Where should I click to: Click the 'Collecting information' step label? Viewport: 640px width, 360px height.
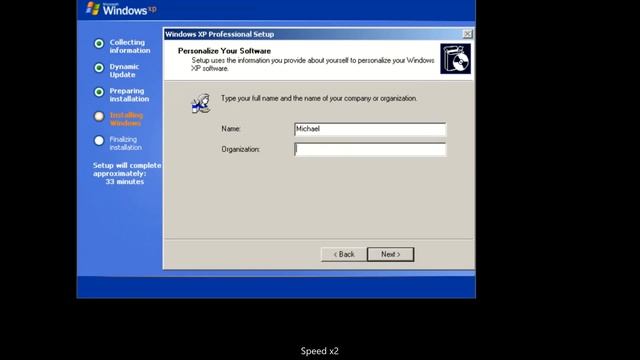[x=130, y=46]
